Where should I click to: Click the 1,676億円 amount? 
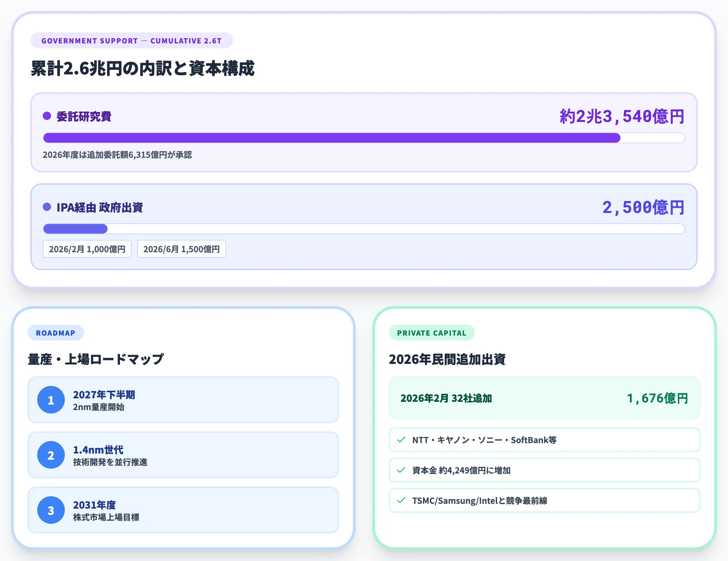coord(657,398)
